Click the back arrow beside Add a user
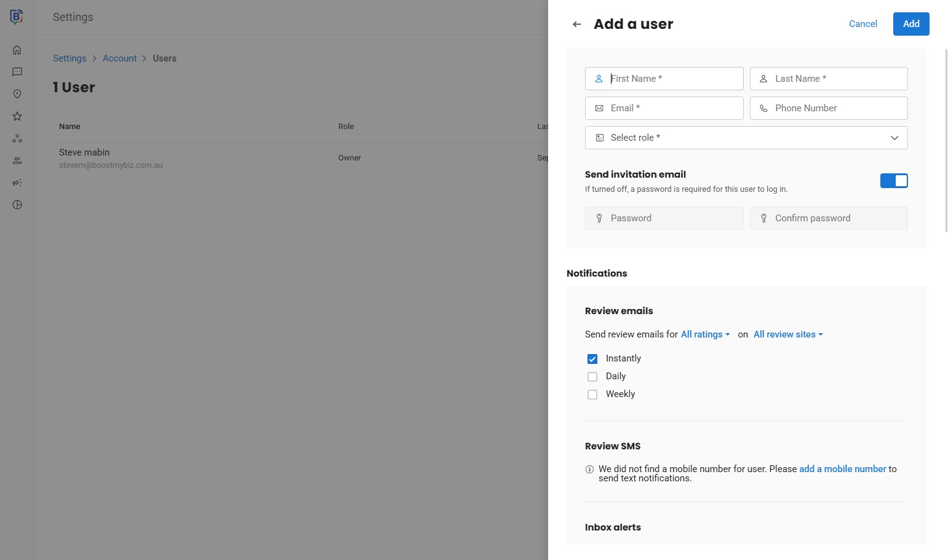948x560 pixels. [x=576, y=25]
